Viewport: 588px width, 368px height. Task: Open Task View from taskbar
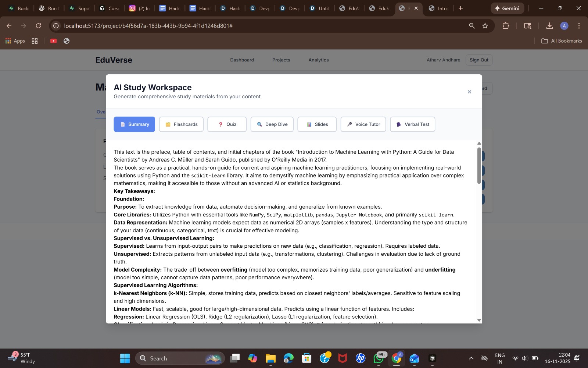point(234,358)
